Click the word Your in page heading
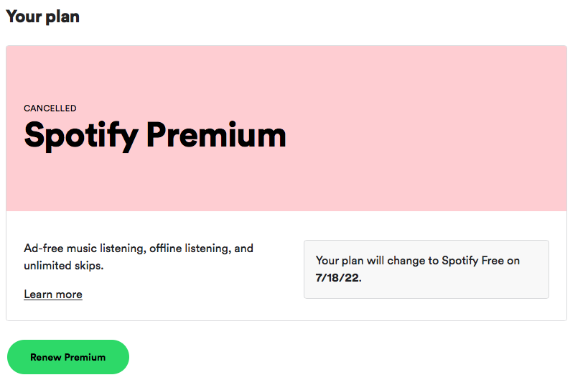 pyautogui.click(x=23, y=17)
